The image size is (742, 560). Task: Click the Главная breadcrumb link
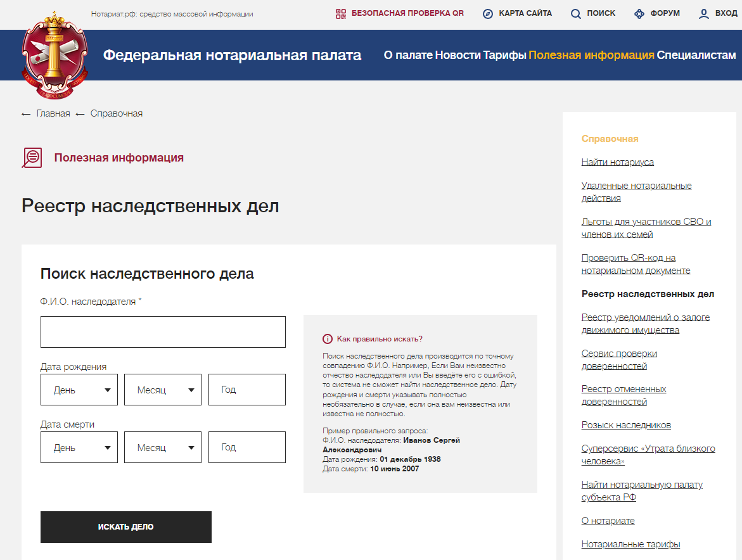[54, 113]
